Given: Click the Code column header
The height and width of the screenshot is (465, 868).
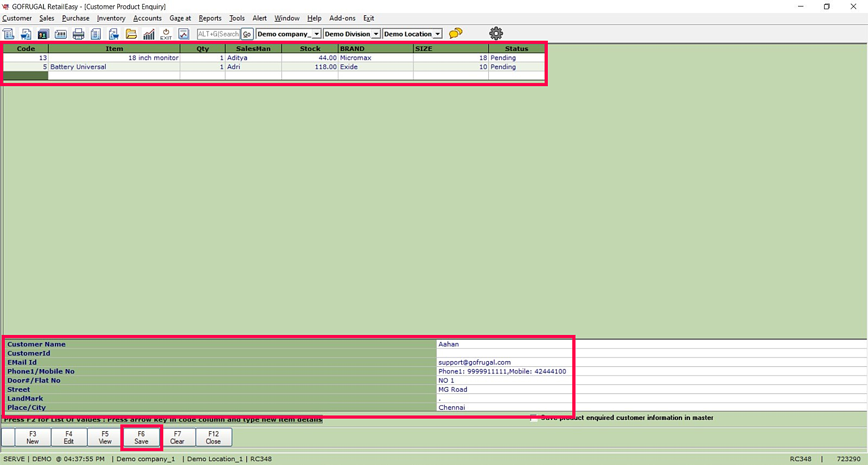Looking at the screenshot, I should (x=25, y=49).
